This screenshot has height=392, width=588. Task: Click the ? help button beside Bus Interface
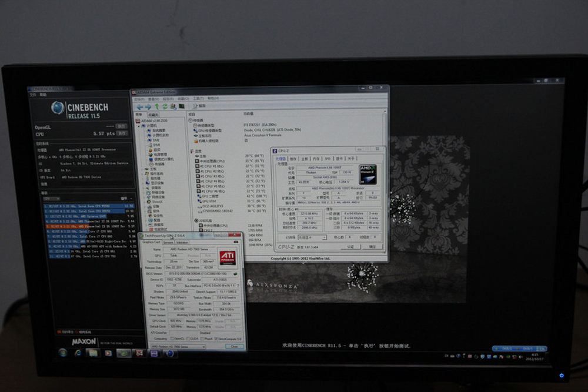click(x=238, y=286)
